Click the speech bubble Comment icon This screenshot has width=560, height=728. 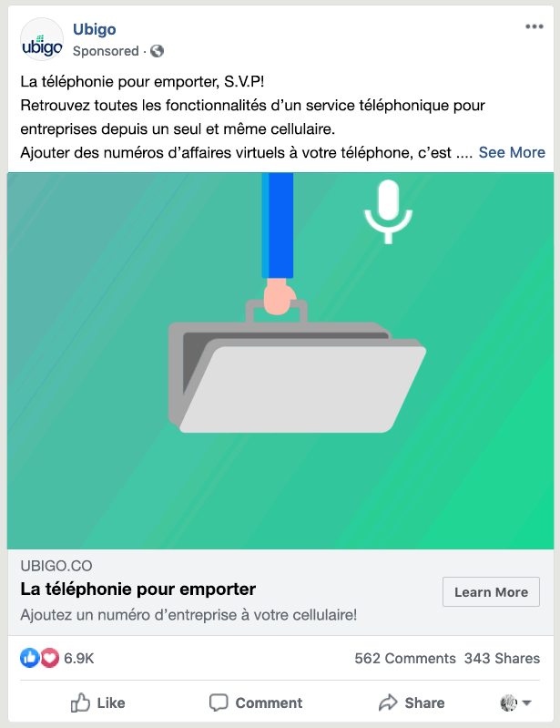tap(219, 702)
